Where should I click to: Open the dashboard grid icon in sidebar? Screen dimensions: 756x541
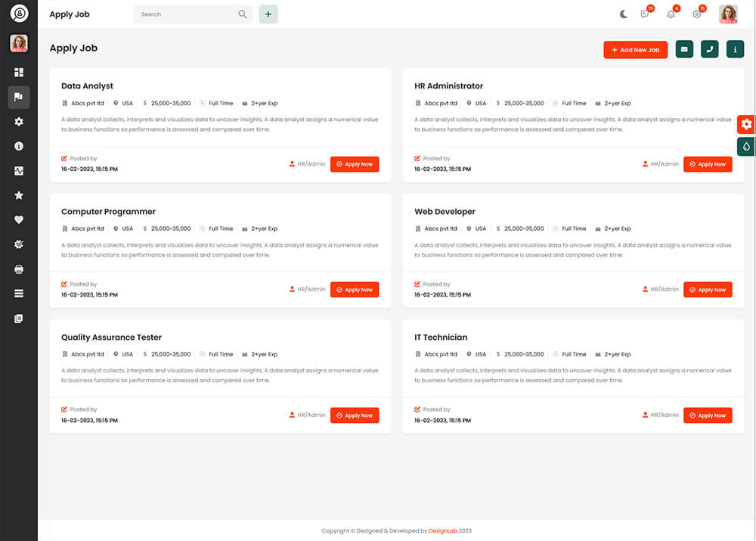pos(19,73)
